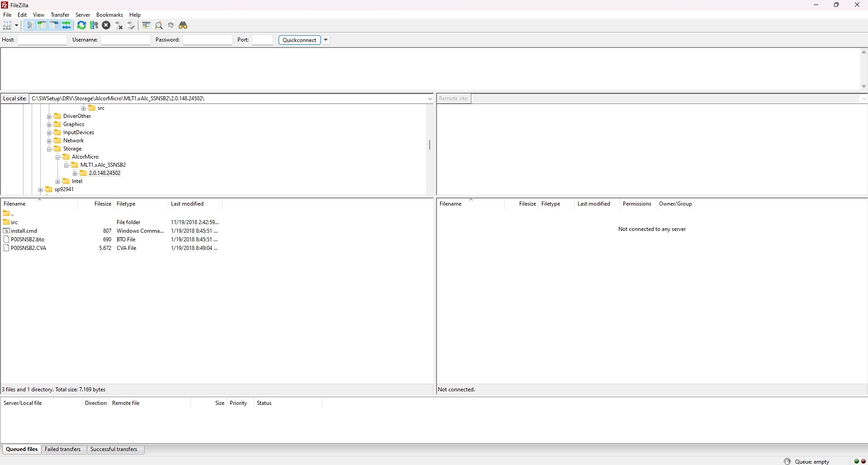Sort local files by Filetype column
Image resolution: width=868 pixels, height=465 pixels.
coord(141,204)
